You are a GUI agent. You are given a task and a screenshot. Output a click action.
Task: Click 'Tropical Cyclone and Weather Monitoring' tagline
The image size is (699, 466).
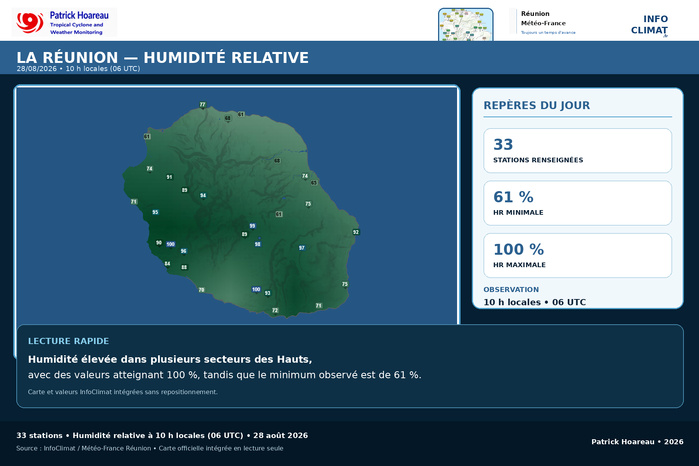click(76, 29)
